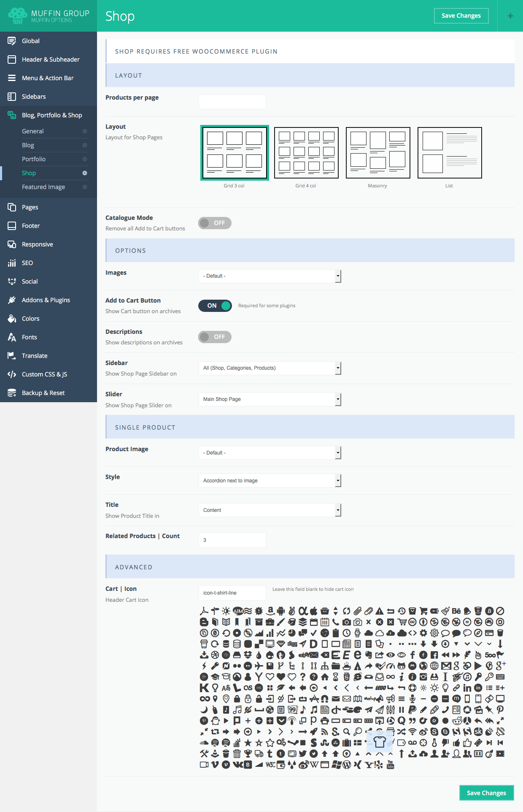Select the delivery truck icon
This screenshot has height=812, width=523.
(x=259, y=754)
